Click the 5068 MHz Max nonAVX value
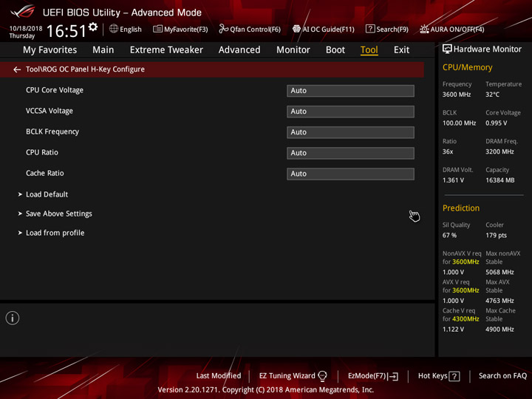 point(499,272)
